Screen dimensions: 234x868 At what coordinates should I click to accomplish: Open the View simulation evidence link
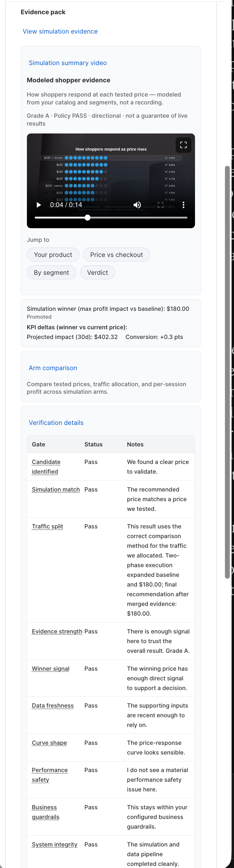60,31
